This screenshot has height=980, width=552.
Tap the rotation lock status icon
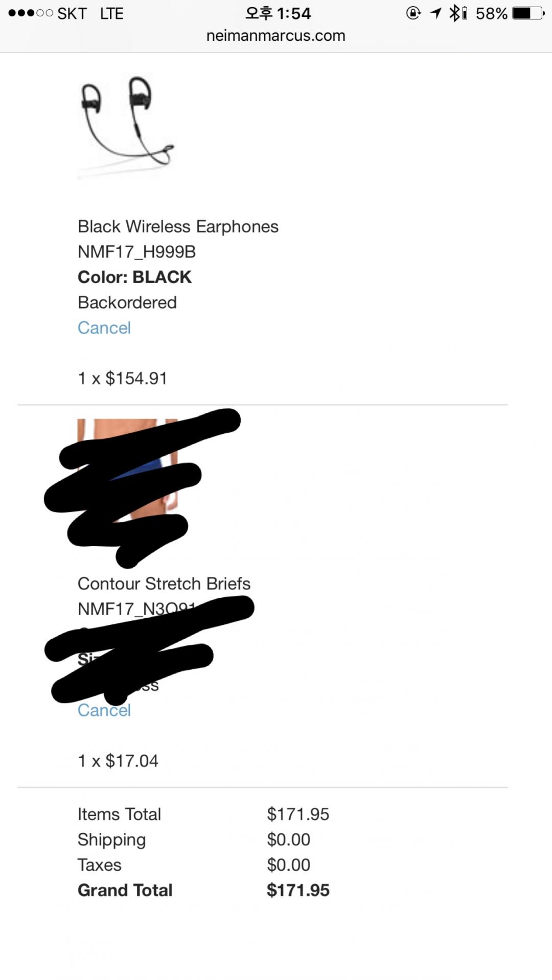(413, 13)
